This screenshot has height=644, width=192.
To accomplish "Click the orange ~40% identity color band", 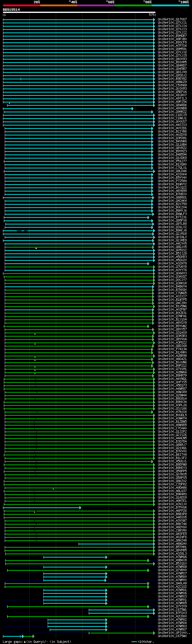I will tap(58, 5).
